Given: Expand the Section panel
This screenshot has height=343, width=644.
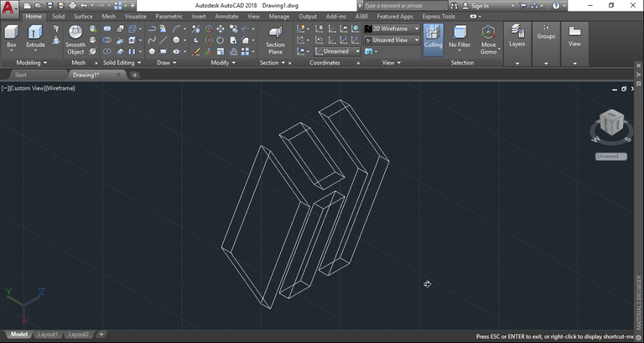Looking at the screenshot, I should [x=273, y=63].
